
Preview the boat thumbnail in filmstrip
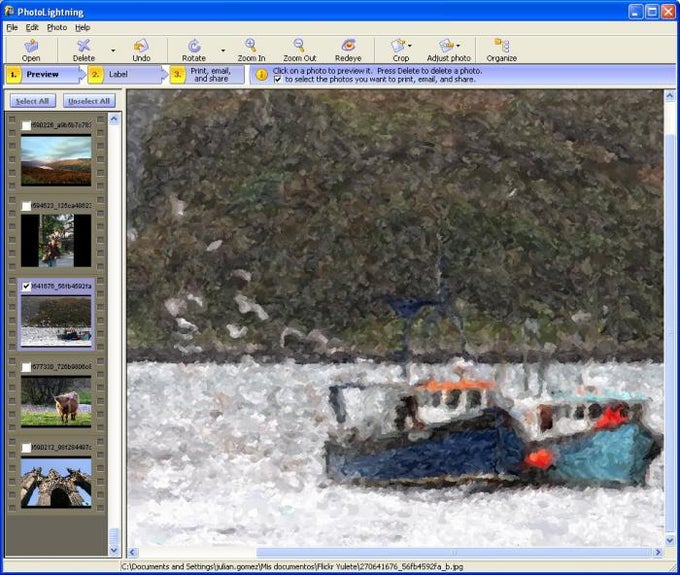point(56,321)
